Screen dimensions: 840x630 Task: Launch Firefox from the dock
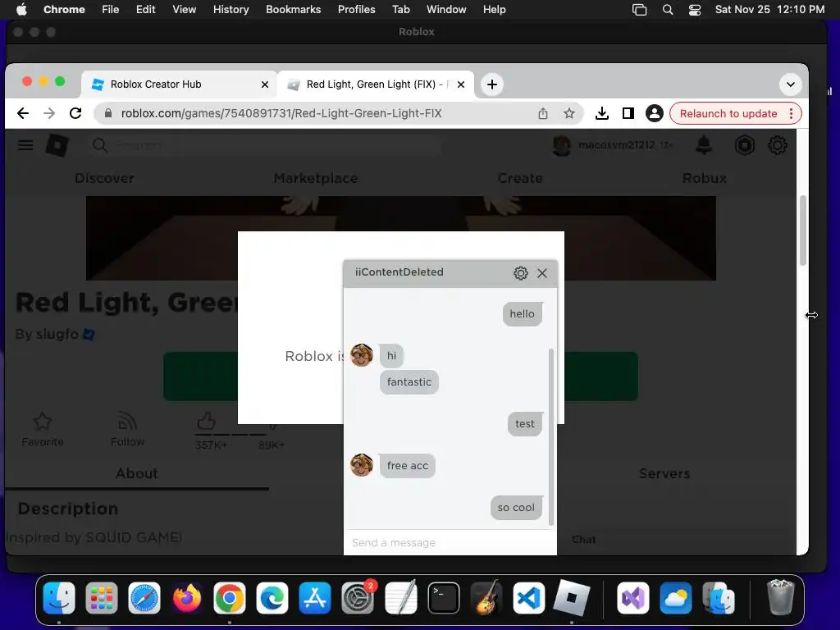pos(186,598)
